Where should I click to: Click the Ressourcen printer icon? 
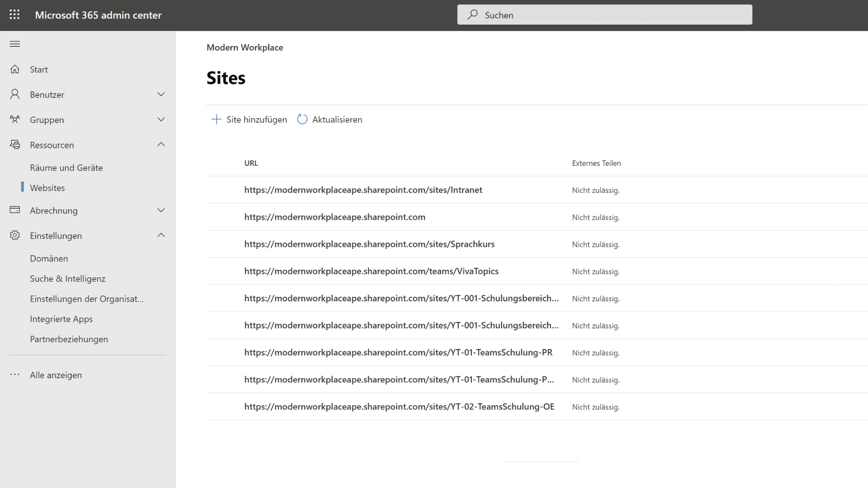pos(15,145)
